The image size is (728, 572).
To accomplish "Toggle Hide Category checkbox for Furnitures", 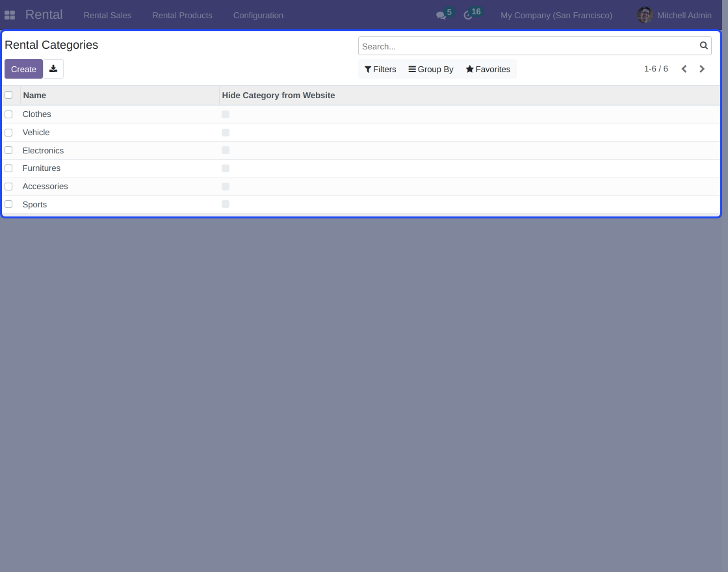I will [x=226, y=168].
